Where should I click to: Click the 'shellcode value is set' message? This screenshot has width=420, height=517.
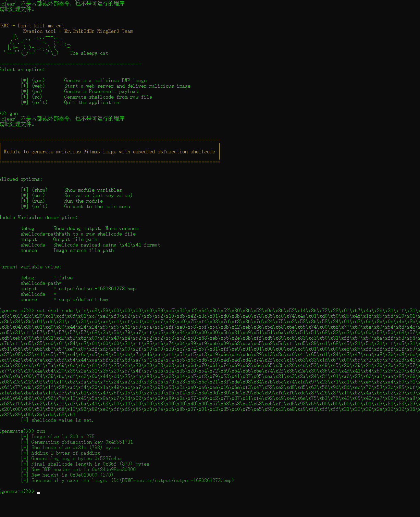(x=62, y=420)
